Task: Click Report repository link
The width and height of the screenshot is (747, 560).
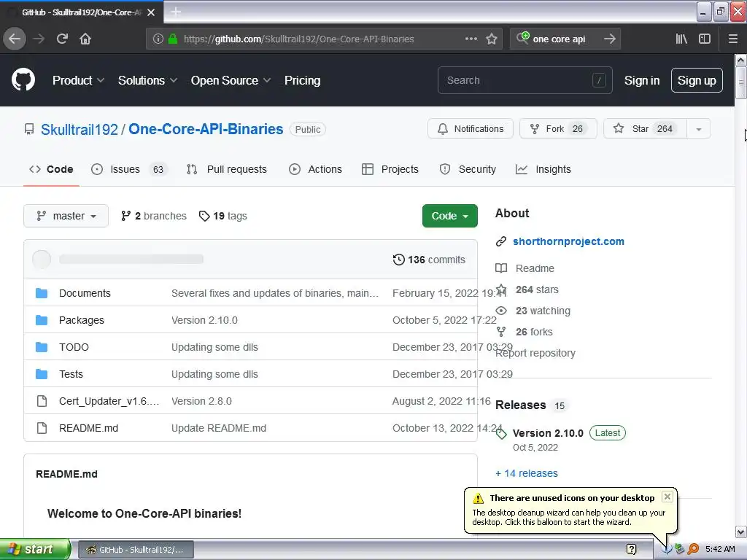Action: [x=535, y=354]
